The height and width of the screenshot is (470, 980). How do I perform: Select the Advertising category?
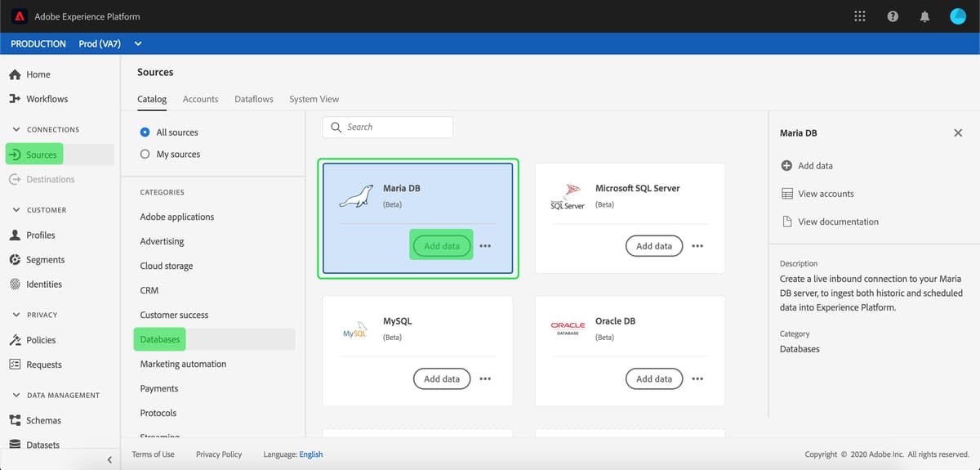click(x=162, y=241)
